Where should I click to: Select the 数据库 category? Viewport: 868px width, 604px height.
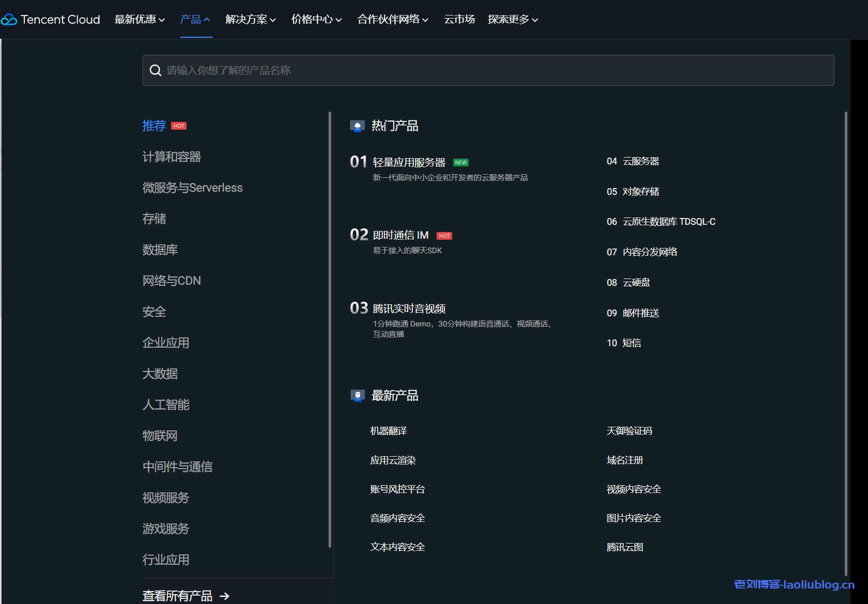(x=160, y=250)
